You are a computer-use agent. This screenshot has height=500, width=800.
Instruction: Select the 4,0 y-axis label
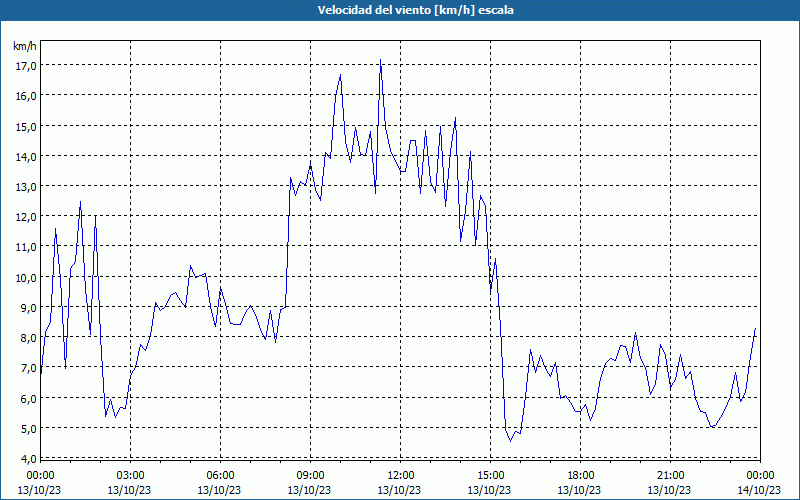(x=27, y=459)
